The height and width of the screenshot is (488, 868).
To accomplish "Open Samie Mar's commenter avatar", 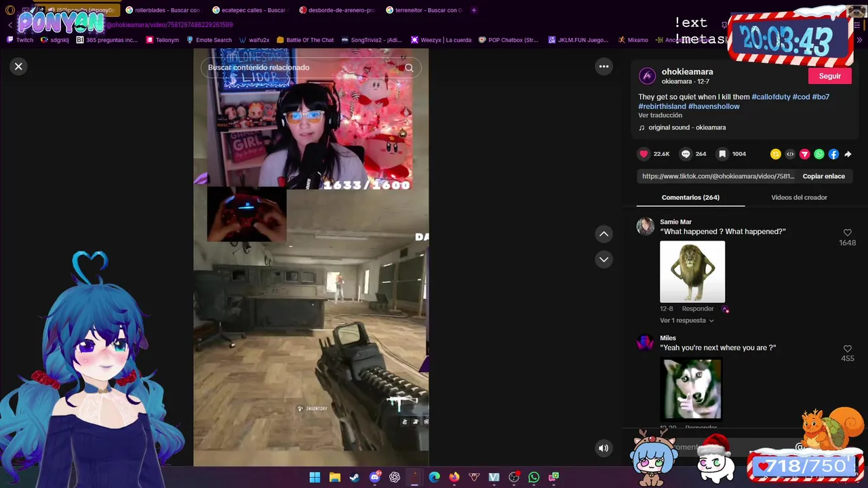I will [x=646, y=226].
